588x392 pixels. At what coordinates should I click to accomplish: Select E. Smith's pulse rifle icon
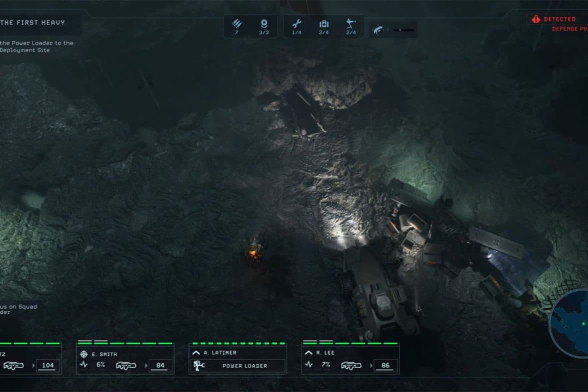coord(126,365)
